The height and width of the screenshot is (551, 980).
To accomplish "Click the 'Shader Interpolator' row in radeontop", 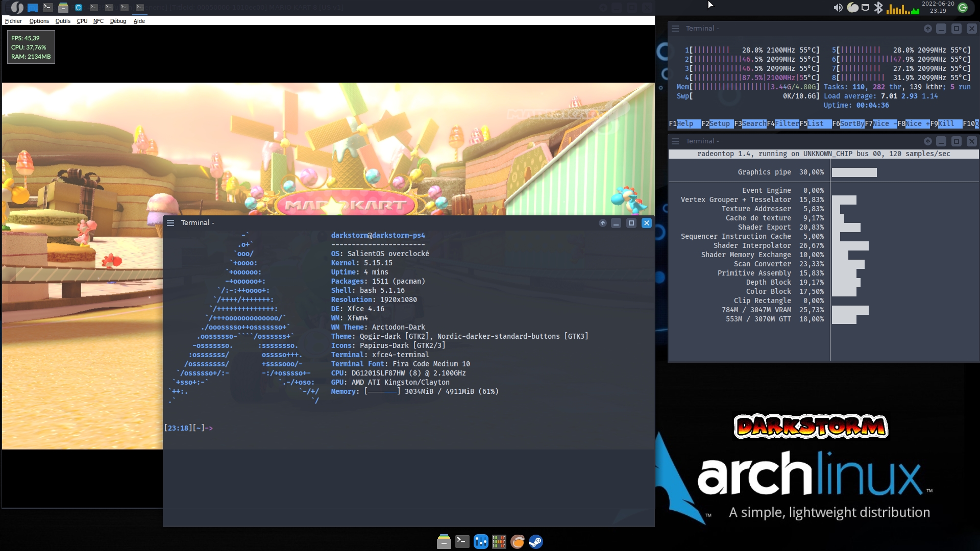I will (x=791, y=245).
